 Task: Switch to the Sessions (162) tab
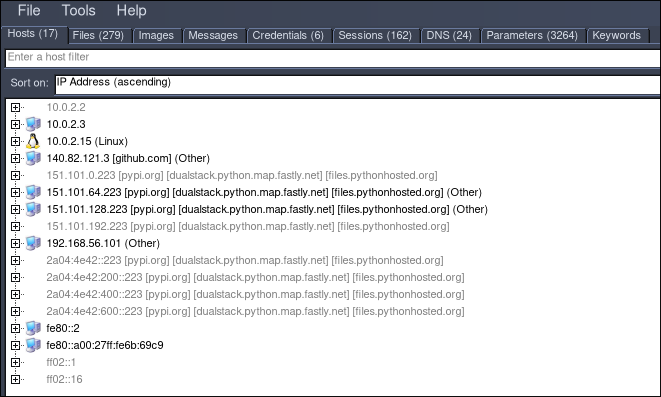(375, 35)
